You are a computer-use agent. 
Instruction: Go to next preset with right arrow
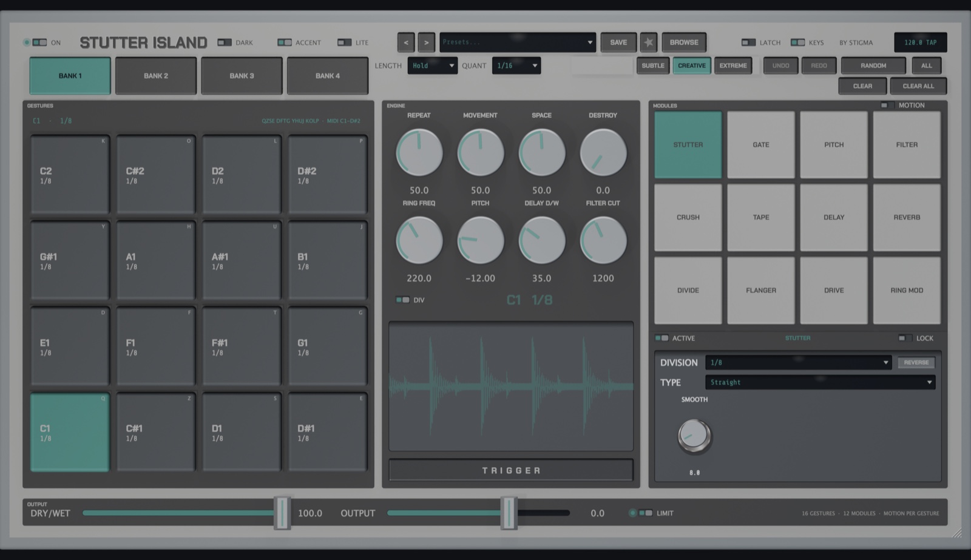[427, 42]
